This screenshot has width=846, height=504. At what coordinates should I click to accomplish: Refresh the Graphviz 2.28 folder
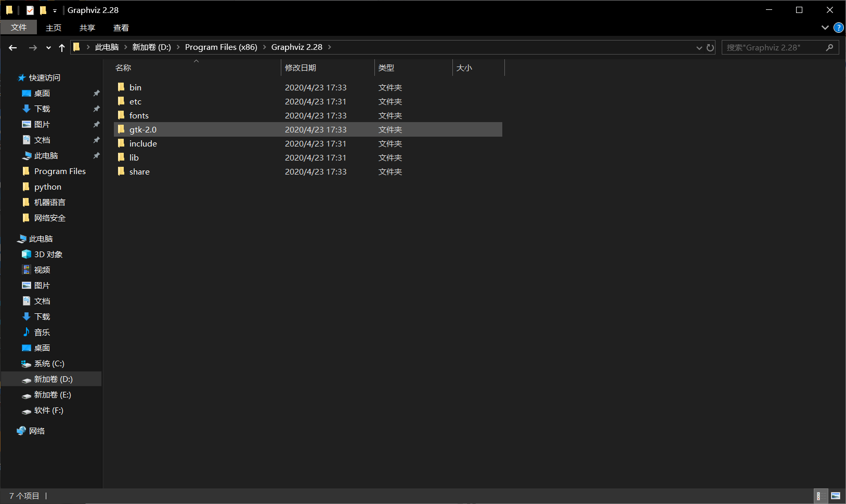click(x=710, y=48)
